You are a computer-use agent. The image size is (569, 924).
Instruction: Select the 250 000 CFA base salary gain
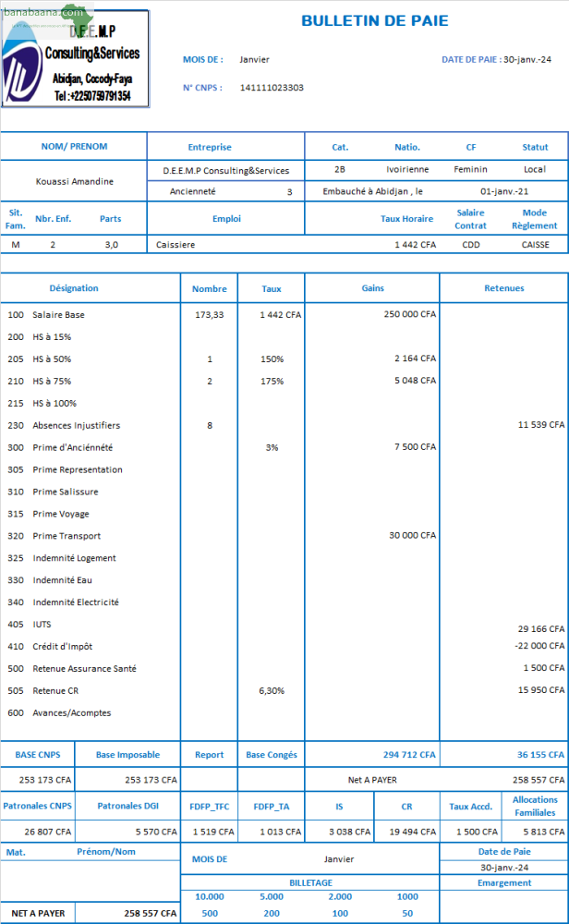pyautogui.click(x=410, y=314)
